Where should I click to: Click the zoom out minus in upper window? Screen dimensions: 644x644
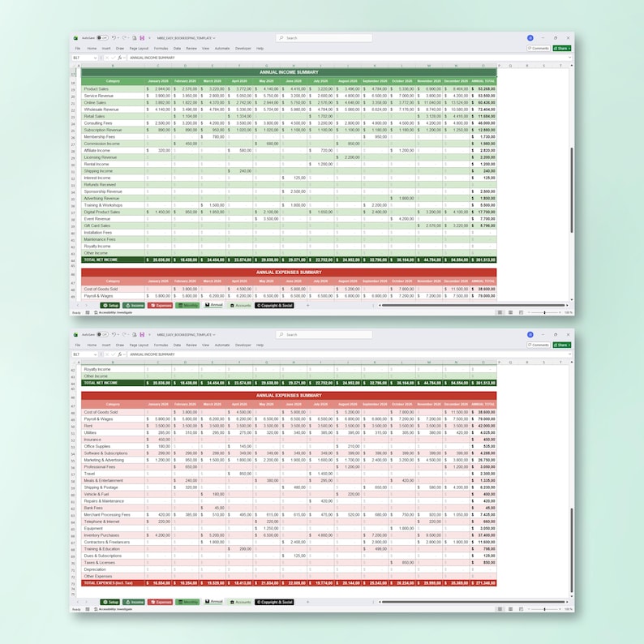(529, 312)
